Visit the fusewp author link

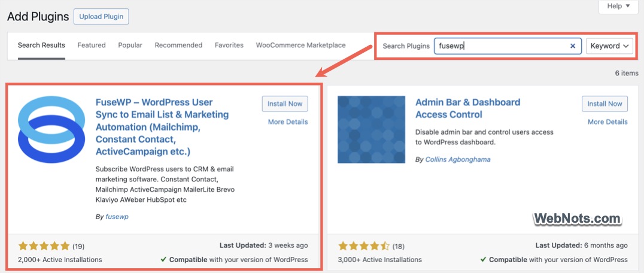pyautogui.click(x=117, y=217)
